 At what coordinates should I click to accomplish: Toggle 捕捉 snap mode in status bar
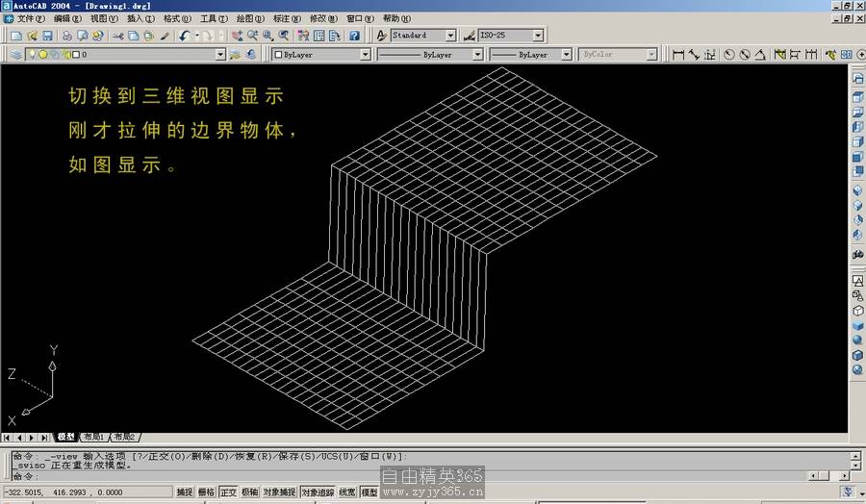184,491
